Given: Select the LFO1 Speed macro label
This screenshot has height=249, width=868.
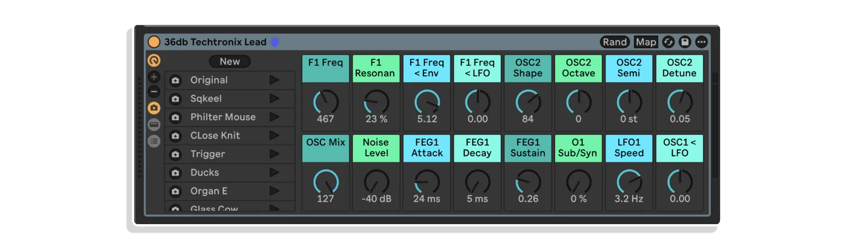Looking at the screenshot, I should [x=629, y=148].
